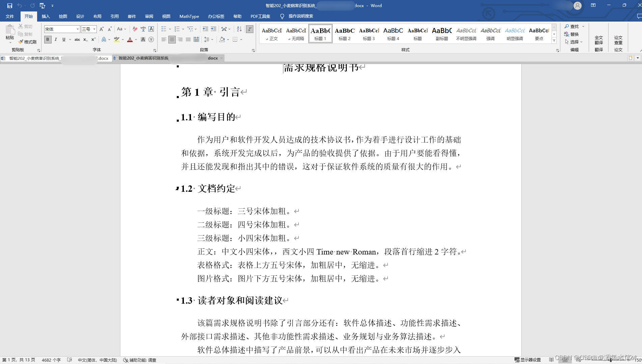This screenshot has width=642, height=364.
Task: Open the Find (查找) search tool
Action: [572, 26]
